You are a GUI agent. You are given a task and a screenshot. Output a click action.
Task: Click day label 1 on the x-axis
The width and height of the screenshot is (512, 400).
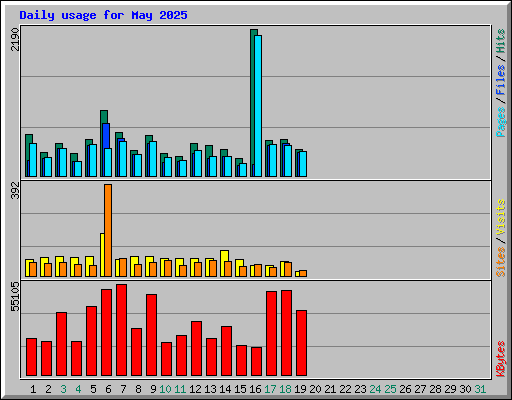click(33, 389)
